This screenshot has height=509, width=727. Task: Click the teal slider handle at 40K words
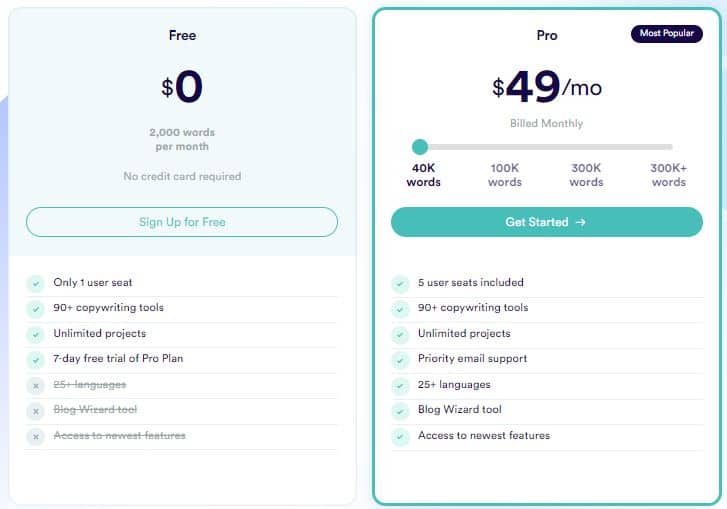420,147
